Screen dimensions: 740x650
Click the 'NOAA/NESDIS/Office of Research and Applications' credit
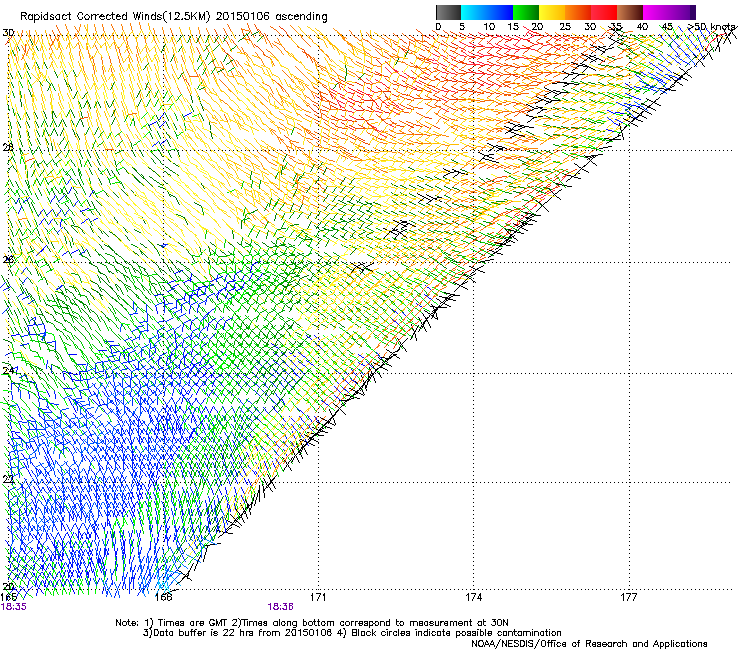click(589, 644)
